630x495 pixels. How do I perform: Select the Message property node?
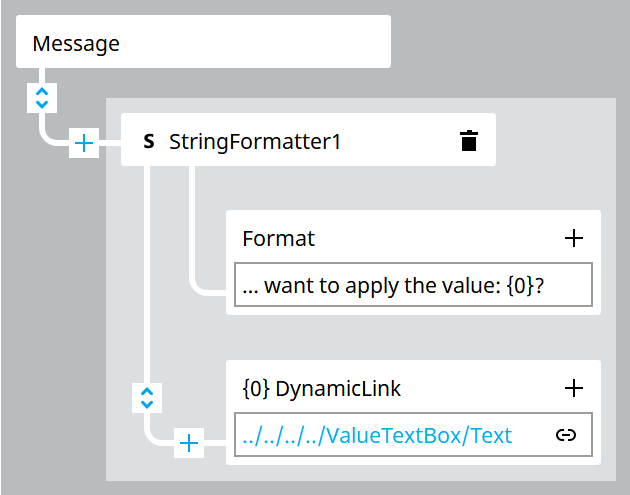tap(203, 42)
